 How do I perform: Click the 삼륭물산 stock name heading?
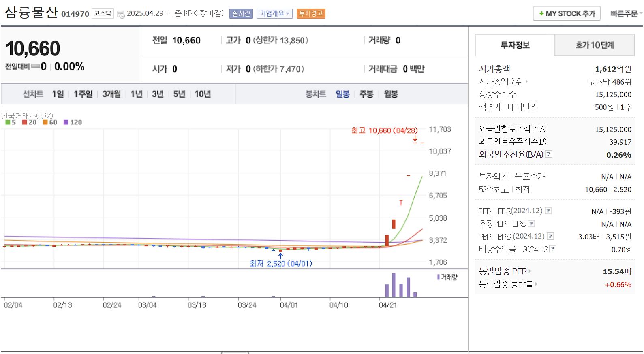pyautogui.click(x=31, y=13)
